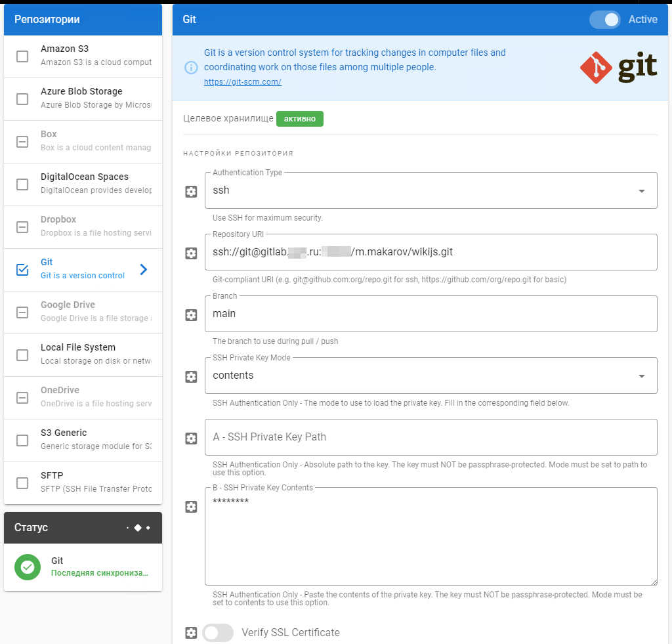Click the gear icon beside Authentication Type
This screenshot has width=672, height=644.
coord(191,191)
